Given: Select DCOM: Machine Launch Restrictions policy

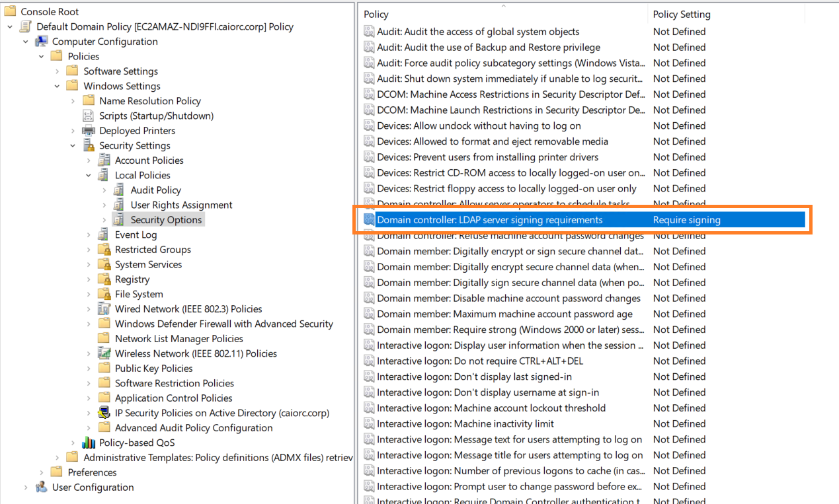Looking at the screenshot, I should [x=511, y=110].
